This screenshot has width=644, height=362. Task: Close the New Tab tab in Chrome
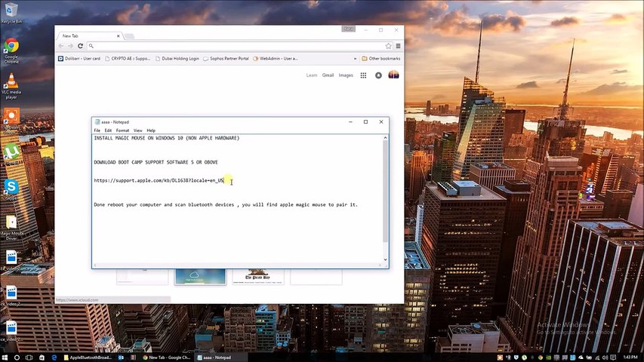coord(119,36)
